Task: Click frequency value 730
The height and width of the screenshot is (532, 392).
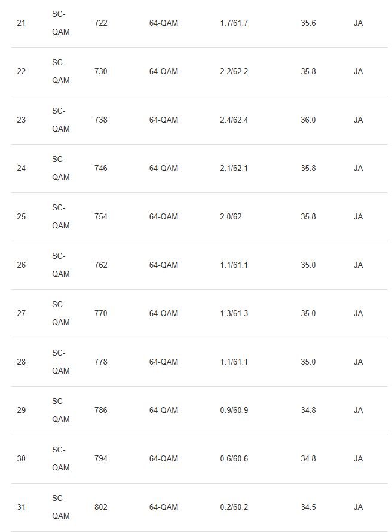Action: pos(101,72)
